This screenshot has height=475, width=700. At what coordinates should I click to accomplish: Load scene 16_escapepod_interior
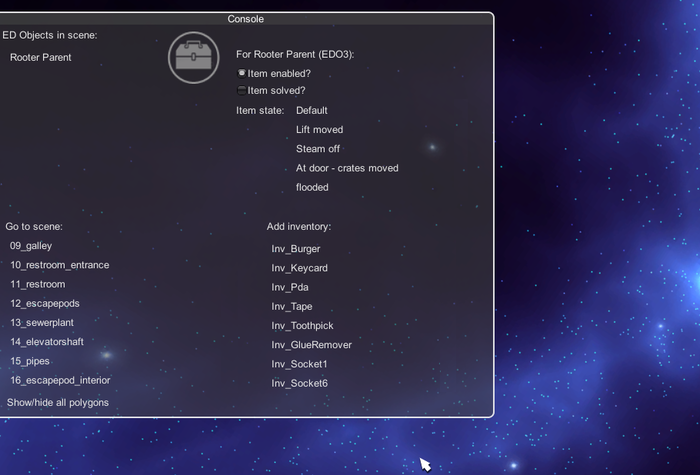60,380
